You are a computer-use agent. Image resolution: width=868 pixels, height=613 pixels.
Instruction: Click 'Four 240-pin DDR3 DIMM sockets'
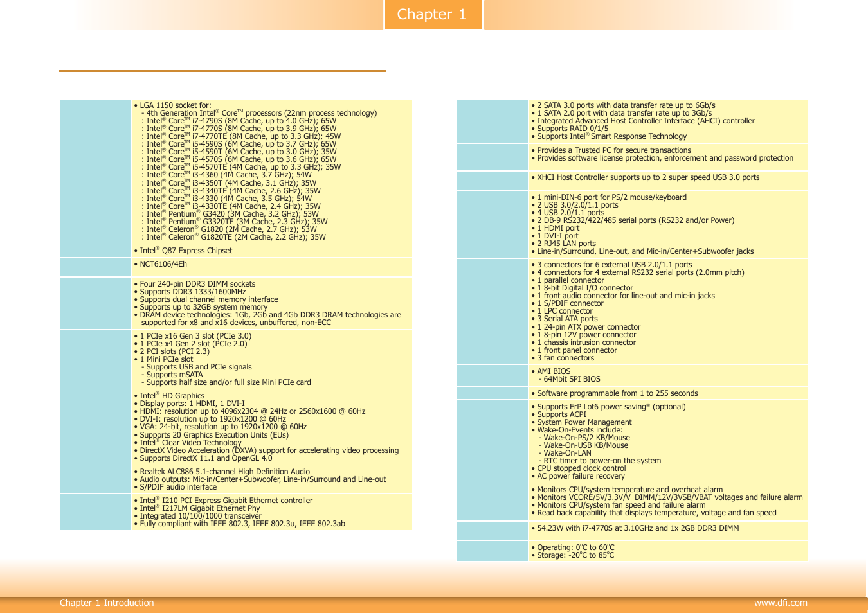click(x=195, y=284)
